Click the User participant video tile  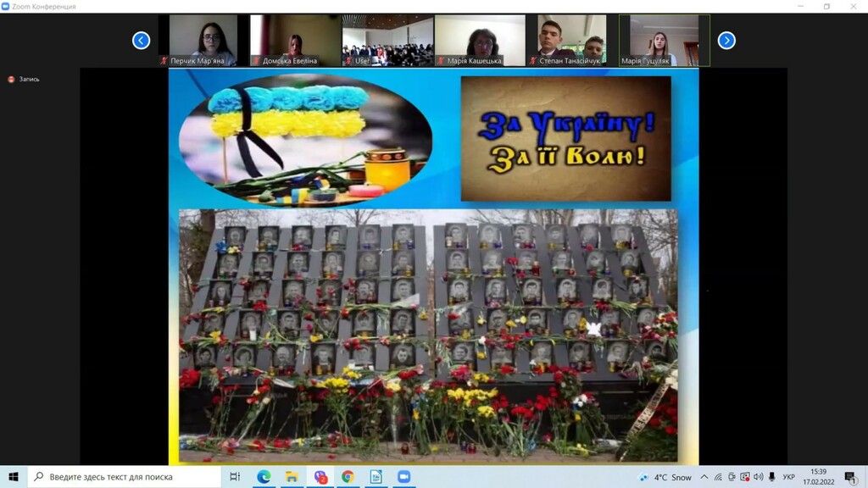click(x=388, y=40)
